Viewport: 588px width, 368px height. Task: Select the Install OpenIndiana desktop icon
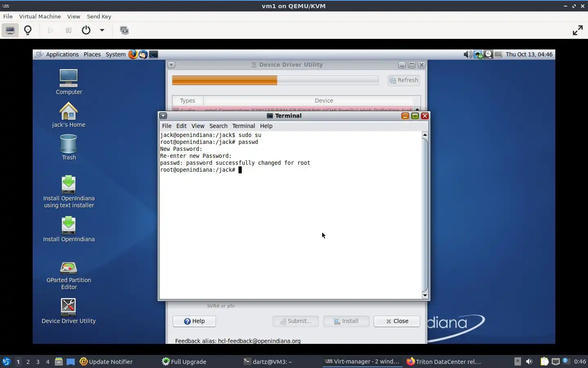click(x=69, y=229)
